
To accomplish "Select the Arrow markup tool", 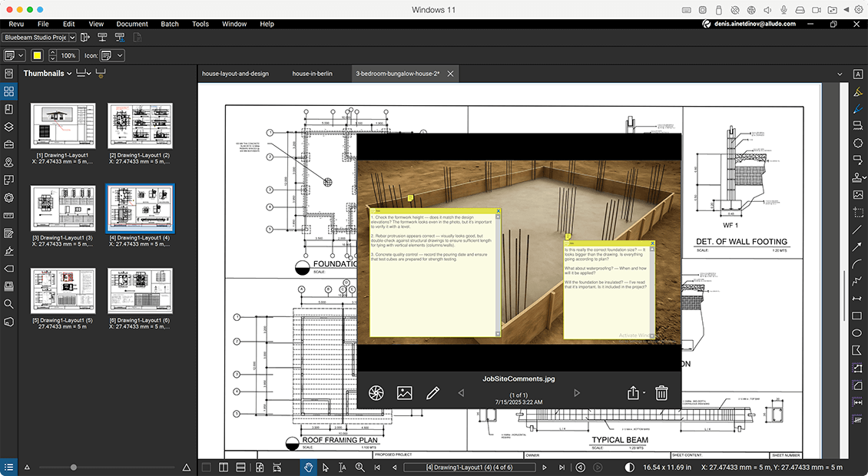I will 858,247.
